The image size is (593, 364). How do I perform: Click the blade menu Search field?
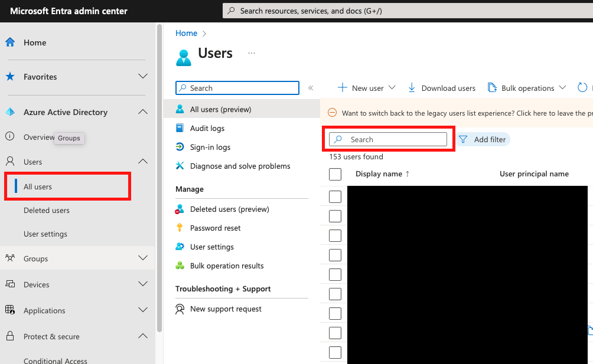(237, 88)
